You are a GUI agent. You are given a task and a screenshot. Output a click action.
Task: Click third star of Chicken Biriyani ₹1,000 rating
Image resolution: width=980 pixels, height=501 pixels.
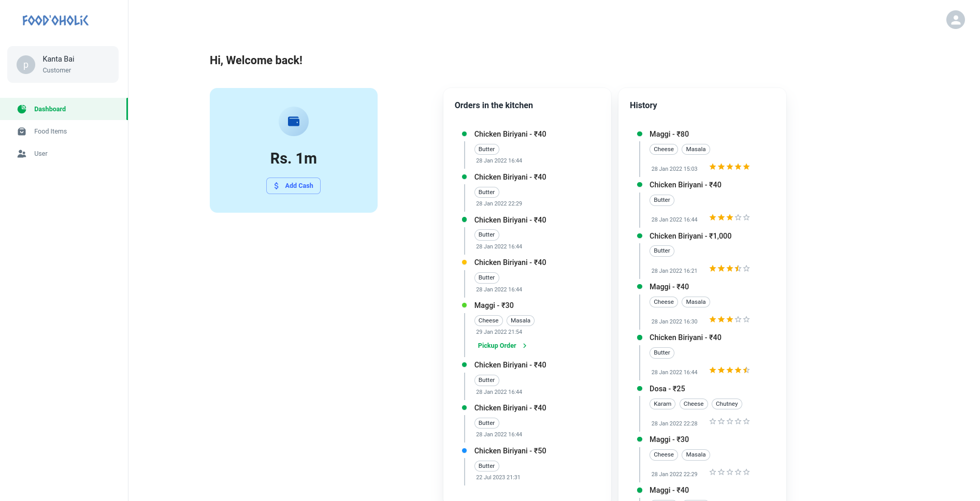pos(730,269)
